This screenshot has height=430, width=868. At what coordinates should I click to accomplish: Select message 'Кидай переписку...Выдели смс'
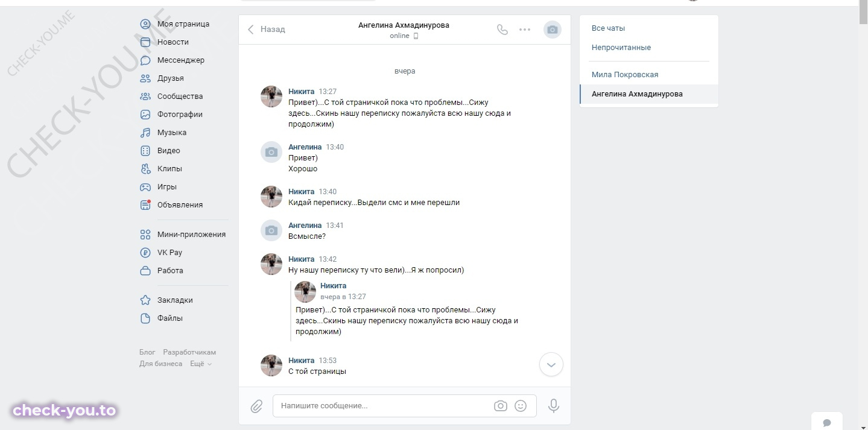pos(374,203)
